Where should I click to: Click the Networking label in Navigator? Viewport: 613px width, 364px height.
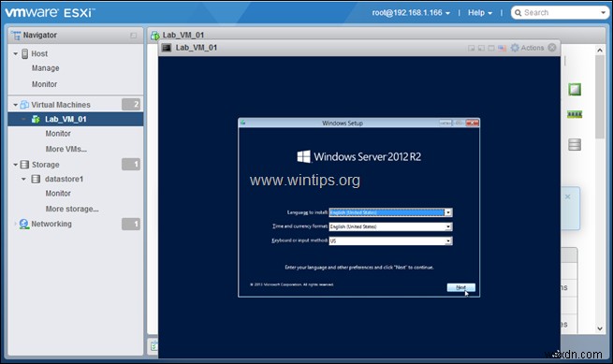(51, 224)
